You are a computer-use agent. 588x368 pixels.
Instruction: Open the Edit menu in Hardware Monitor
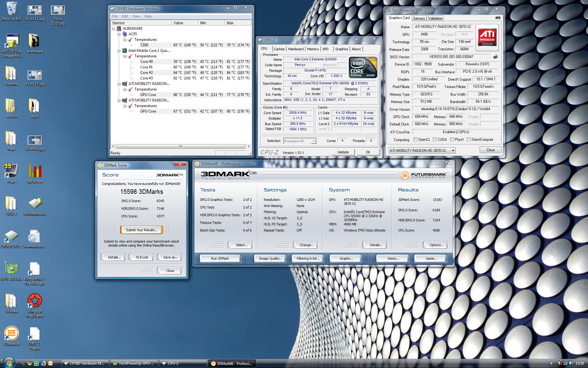click(125, 16)
